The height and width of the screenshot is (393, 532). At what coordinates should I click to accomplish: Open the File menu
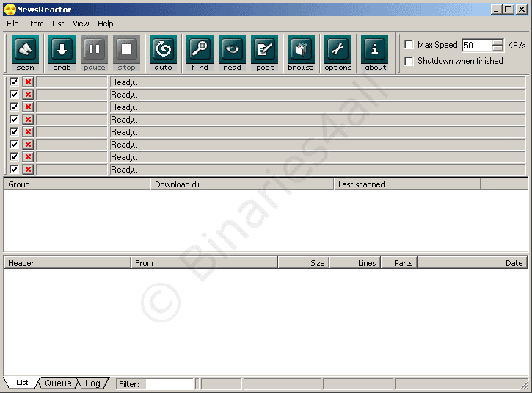[12, 24]
